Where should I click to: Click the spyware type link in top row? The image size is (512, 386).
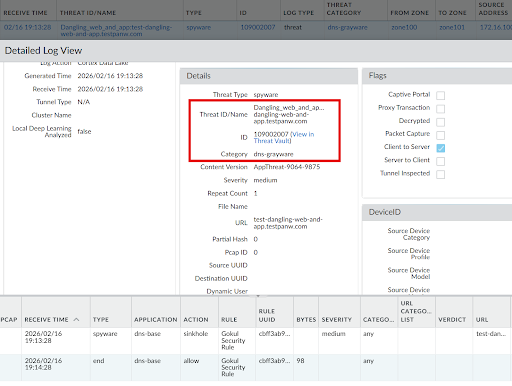click(198, 27)
